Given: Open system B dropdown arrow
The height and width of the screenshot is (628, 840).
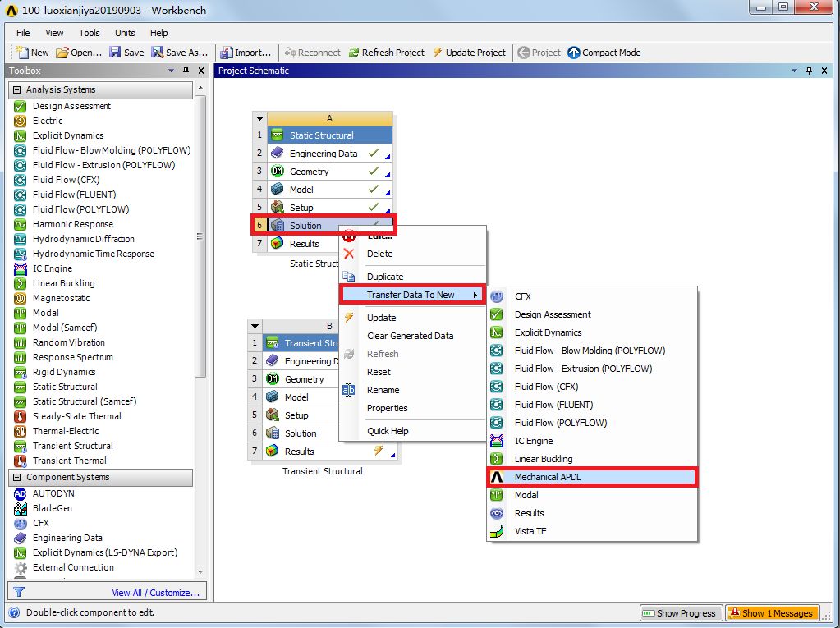Looking at the screenshot, I should tap(255, 326).
